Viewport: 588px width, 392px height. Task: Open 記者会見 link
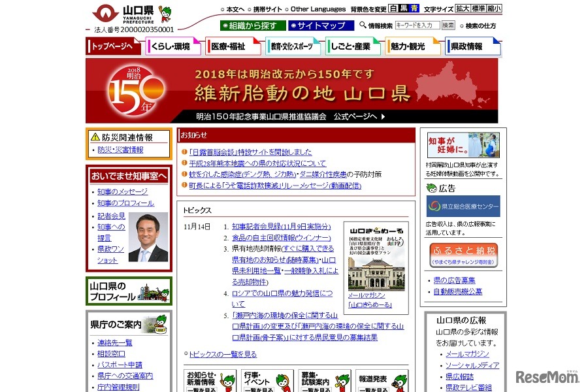pyautogui.click(x=111, y=216)
